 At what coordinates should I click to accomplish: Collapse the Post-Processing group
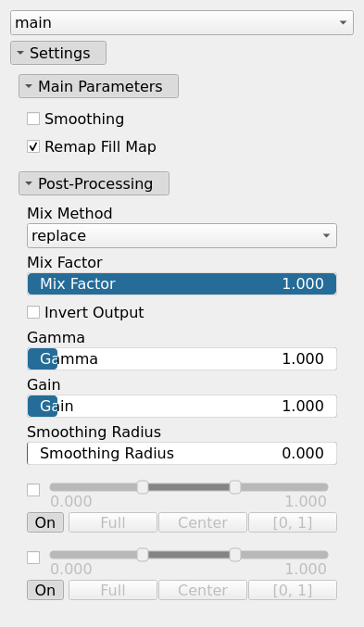coord(94,183)
